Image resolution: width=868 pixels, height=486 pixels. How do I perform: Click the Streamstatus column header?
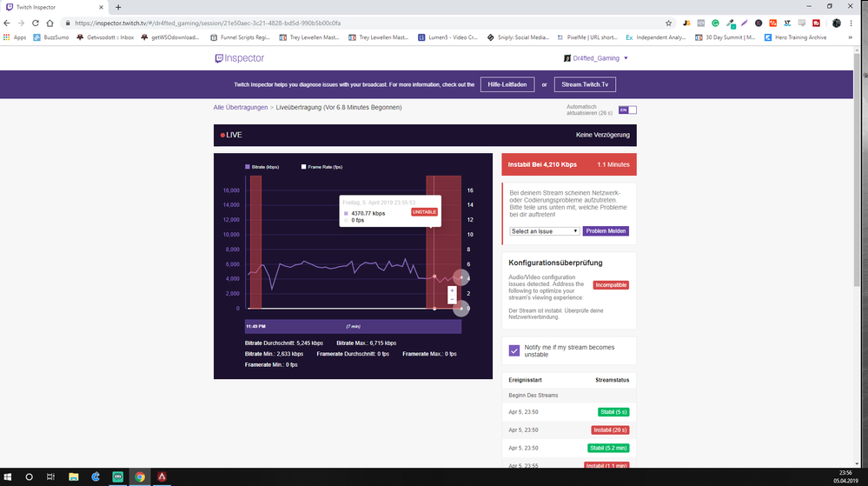click(612, 380)
